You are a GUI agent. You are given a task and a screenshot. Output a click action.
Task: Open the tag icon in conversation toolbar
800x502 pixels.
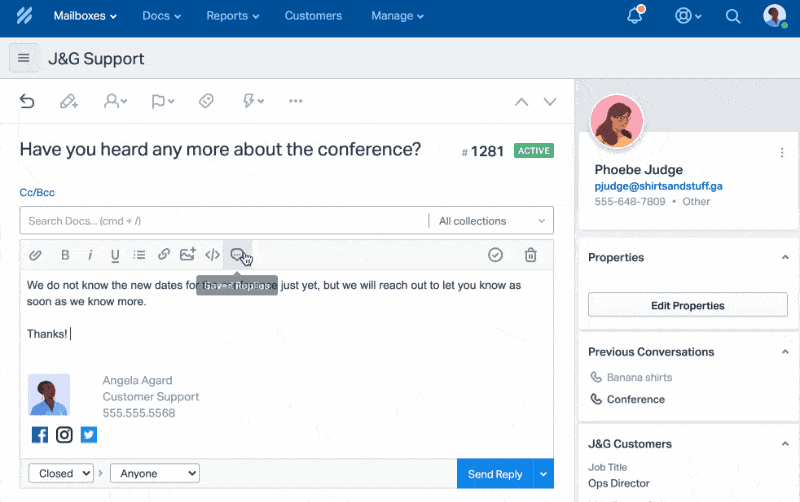(206, 101)
